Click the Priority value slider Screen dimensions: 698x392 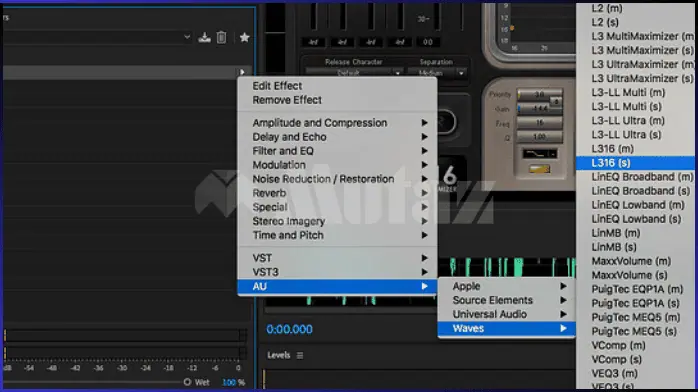click(540, 94)
